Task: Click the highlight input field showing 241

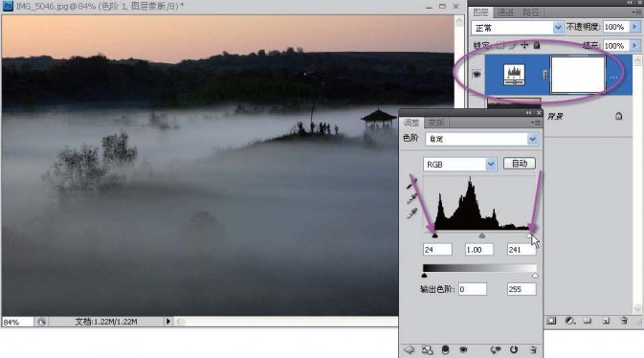Action: (x=522, y=250)
